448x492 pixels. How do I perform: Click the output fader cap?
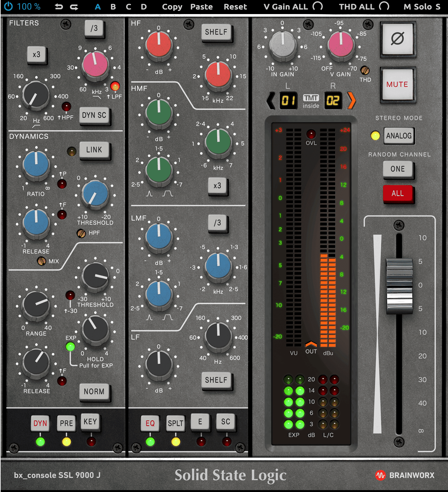[399, 286]
